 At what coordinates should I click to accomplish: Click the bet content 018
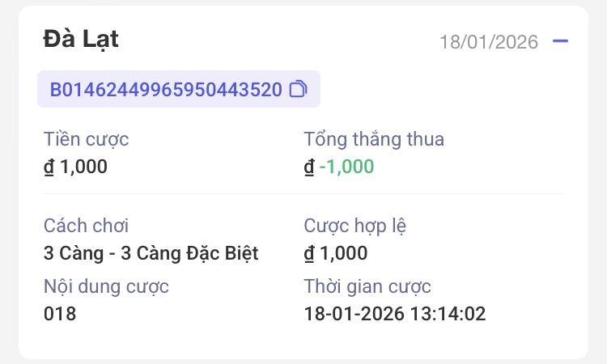point(60,314)
